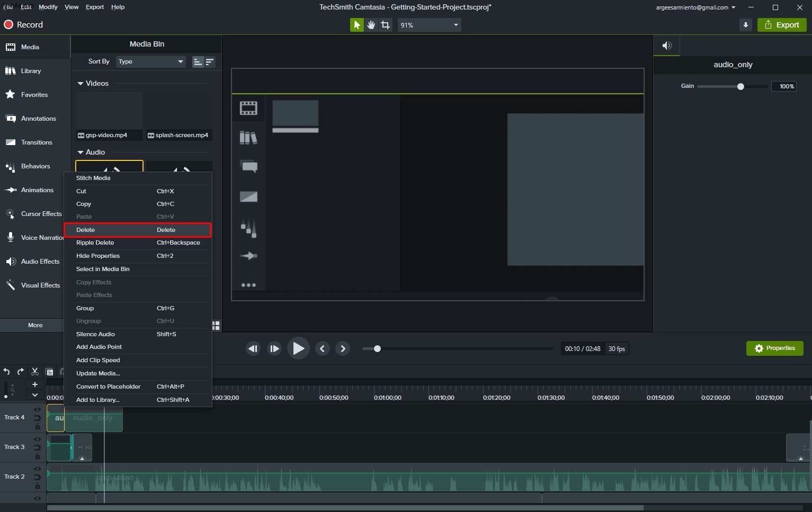Open the Cursor Effects panel

[x=32, y=214]
